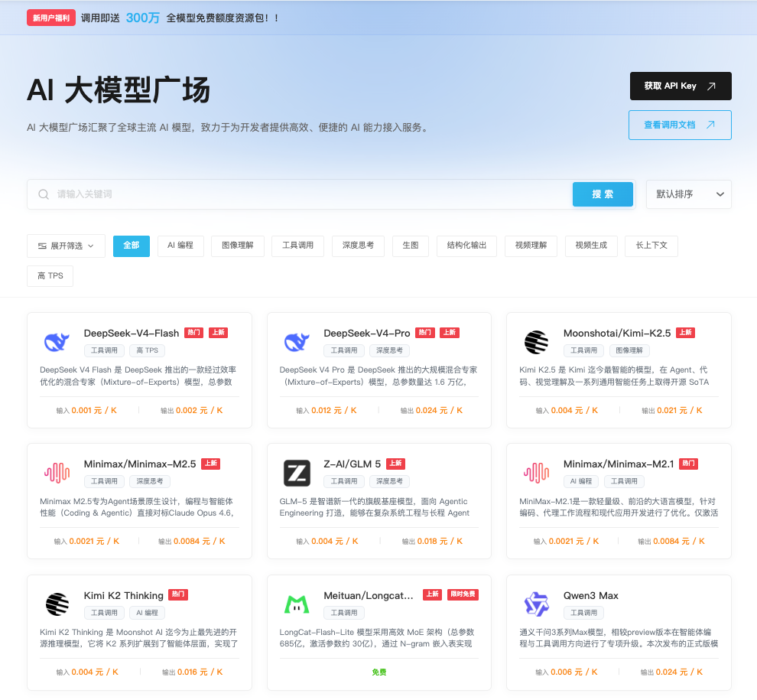Click the 新用户福利 promo badge
The width and height of the screenshot is (757, 700).
point(51,18)
